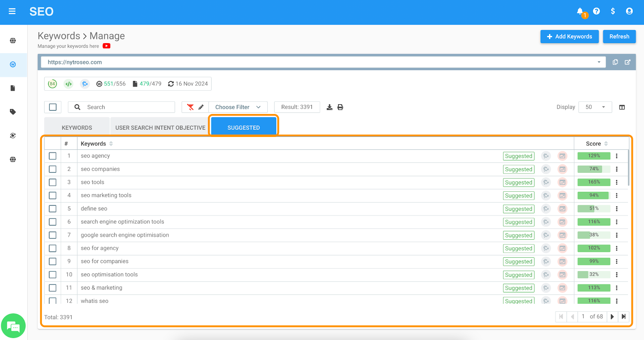Check the seo marketing tools checkbox
Image resolution: width=644 pixels, height=340 pixels.
[x=53, y=195]
